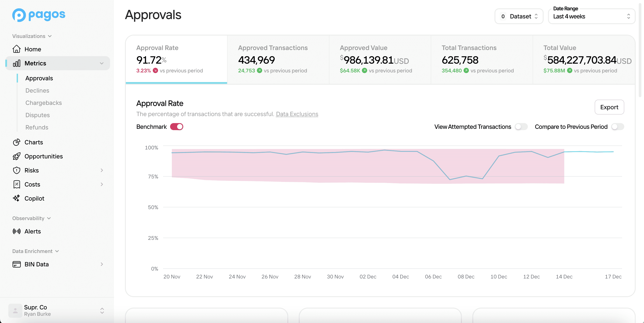Click the Data Exclusions link

tap(297, 113)
